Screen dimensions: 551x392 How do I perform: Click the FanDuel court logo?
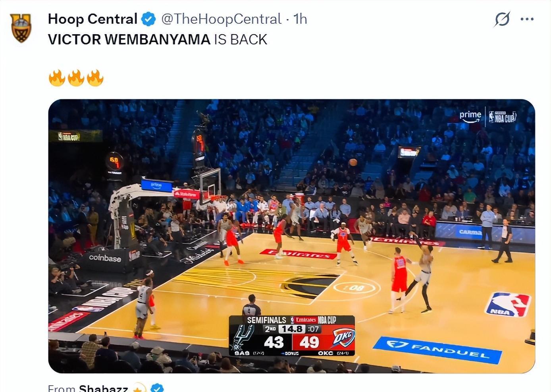coord(437,350)
